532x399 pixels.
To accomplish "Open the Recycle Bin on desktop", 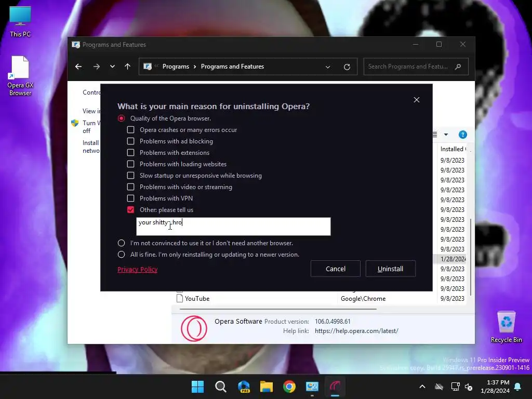I will [506, 327].
